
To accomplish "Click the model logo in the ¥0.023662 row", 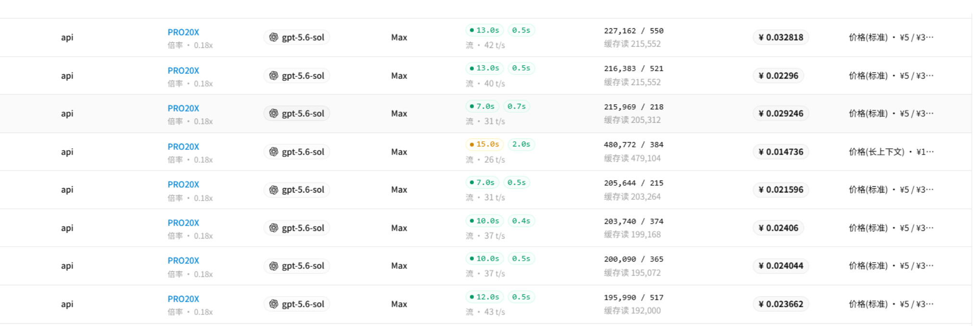I will coord(273,304).
